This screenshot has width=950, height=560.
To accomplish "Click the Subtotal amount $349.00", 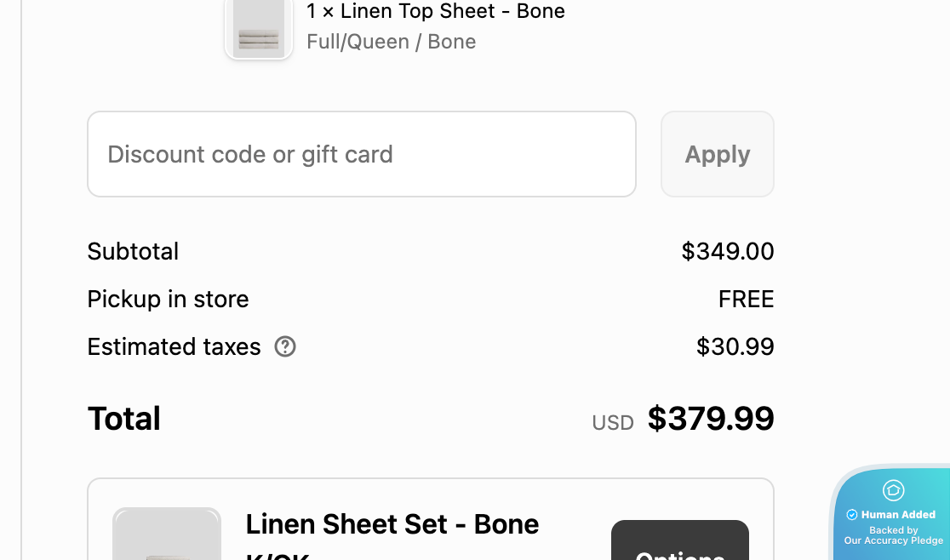I will pyautogui.click(x=728, y=251).
